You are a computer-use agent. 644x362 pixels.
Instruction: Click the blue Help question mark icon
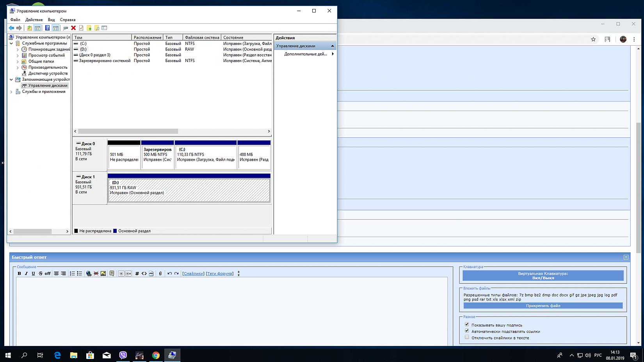pos(47,28)
